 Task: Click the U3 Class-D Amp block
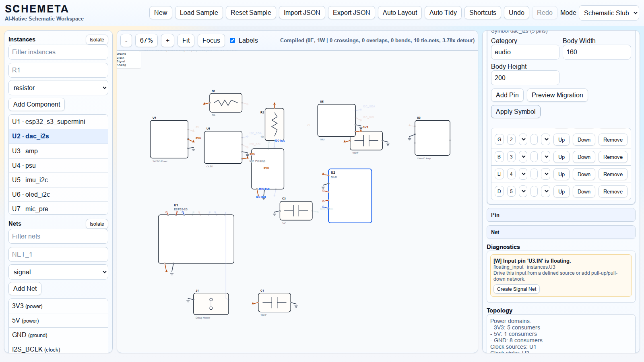click(x=432, y=138)
